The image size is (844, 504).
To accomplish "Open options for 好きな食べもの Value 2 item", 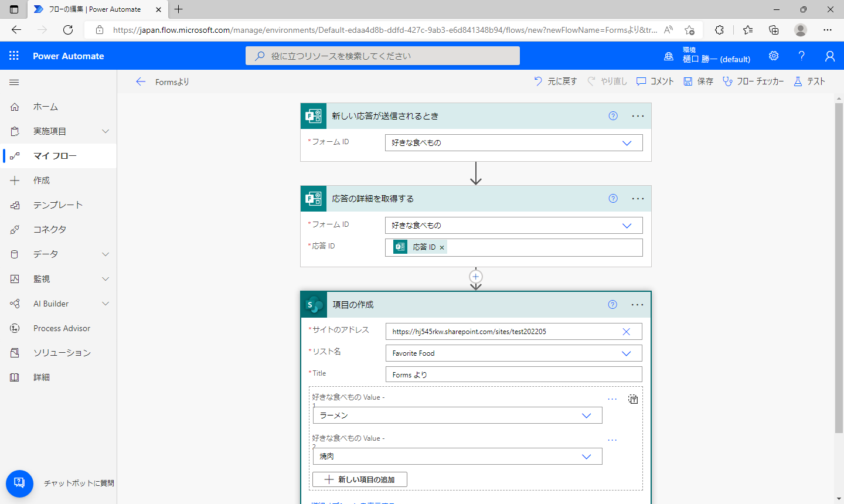I will tap(612, 440).
